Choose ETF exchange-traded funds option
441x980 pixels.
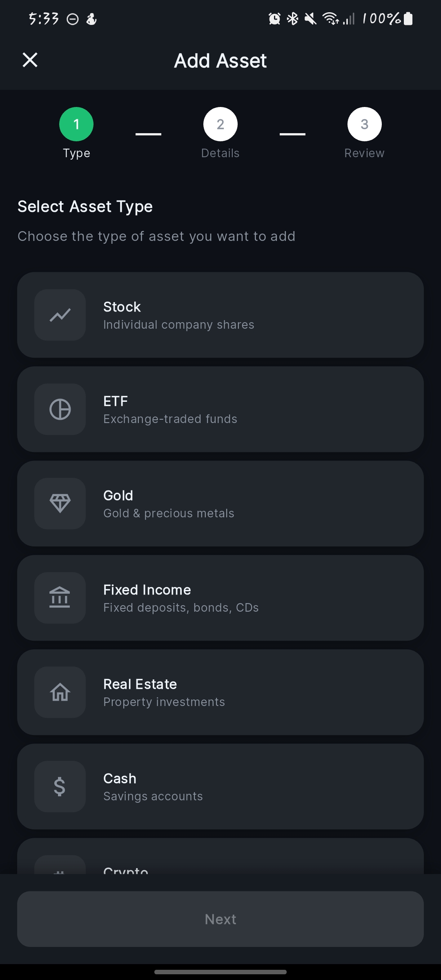pos(220,409)
